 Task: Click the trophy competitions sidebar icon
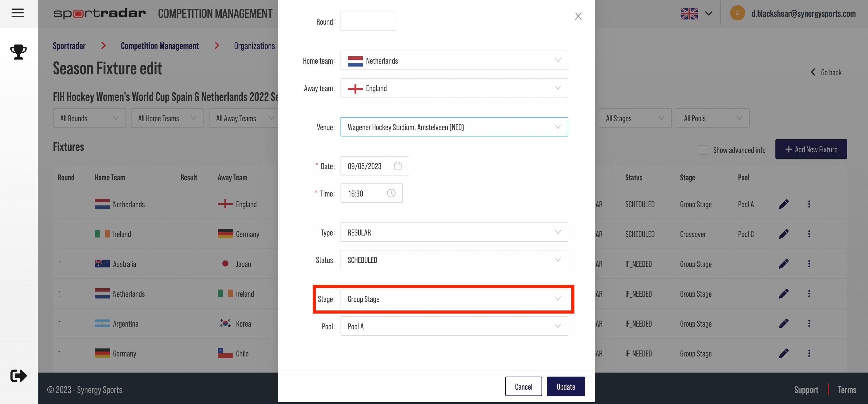point(19,52)
